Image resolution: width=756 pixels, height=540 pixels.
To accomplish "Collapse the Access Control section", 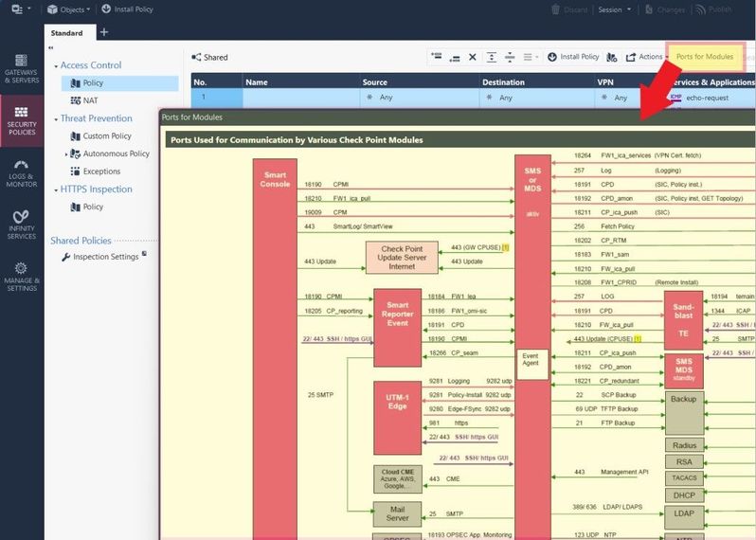I will 56,65.
